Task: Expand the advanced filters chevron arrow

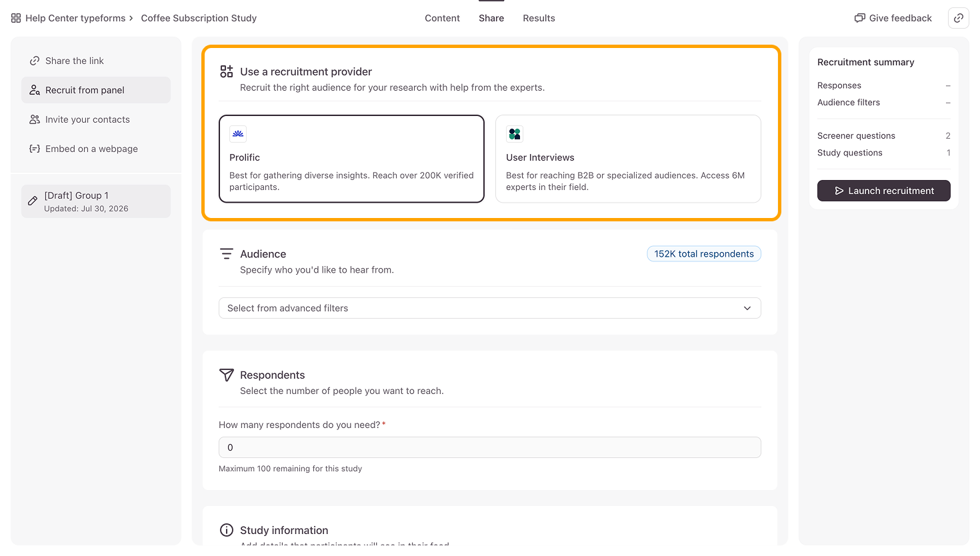Action: pyautogui.click(x=747, y=308)
